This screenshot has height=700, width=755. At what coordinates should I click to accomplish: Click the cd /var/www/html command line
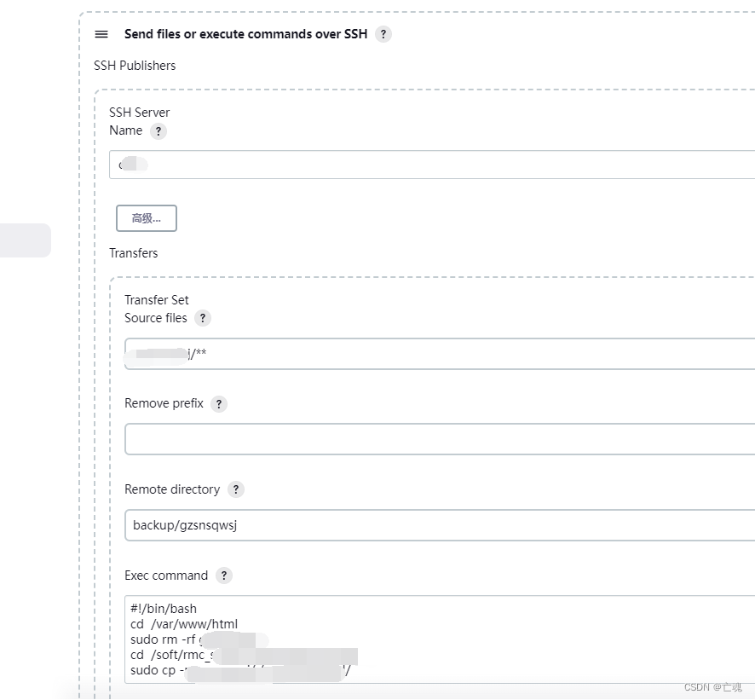[x=184, y=624]
